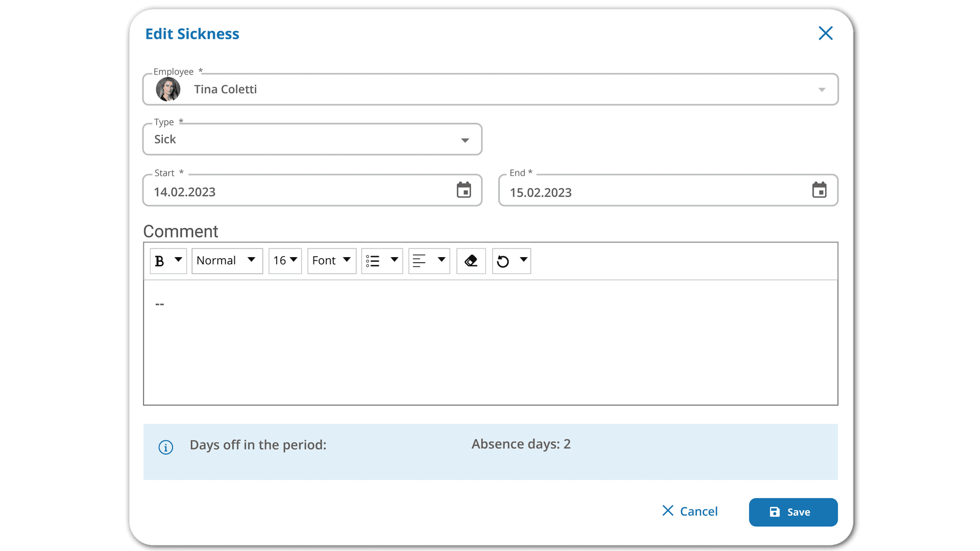This screenshot has height=551, width=980.
Task: Toggle bold formatting in comment toolbar
Action: pos(159,261)
